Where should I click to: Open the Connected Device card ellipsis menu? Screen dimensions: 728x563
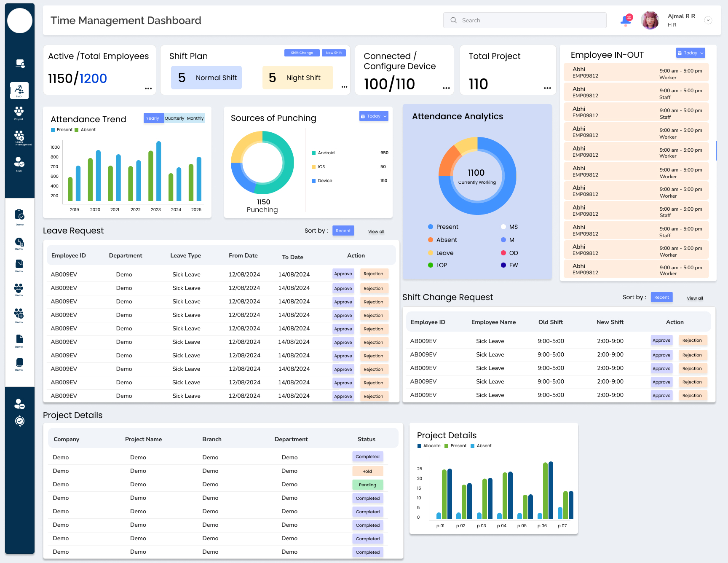446,88
